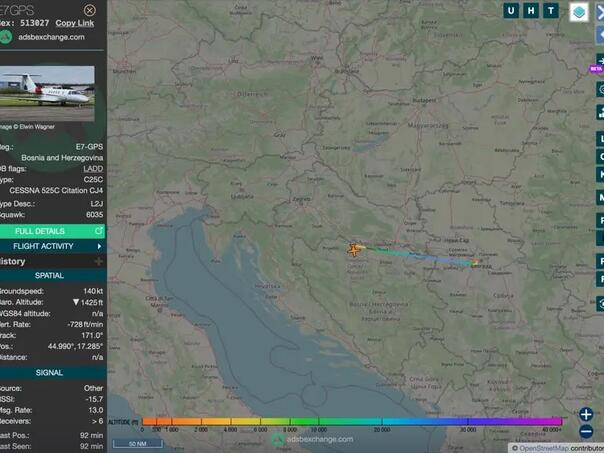Toggle the U map button
The width and height of the screenshot is (604, 453).
click(513, 11)
